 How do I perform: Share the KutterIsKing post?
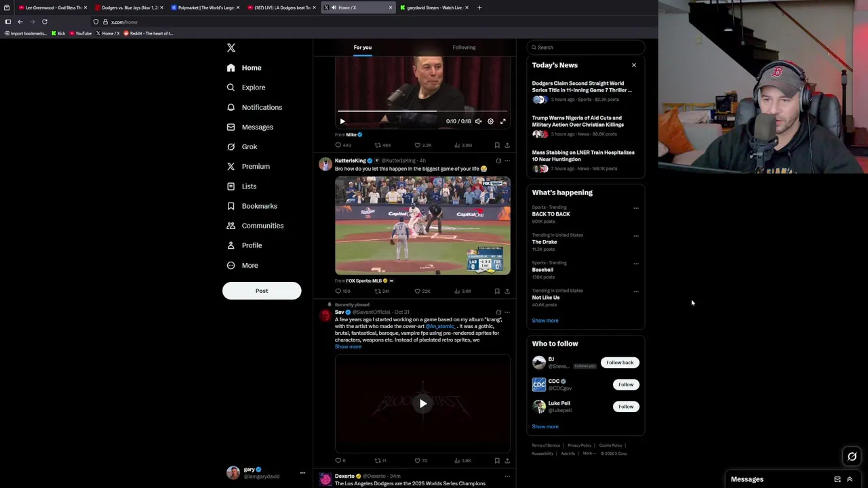pyautogui.click(x=507, y=291)
